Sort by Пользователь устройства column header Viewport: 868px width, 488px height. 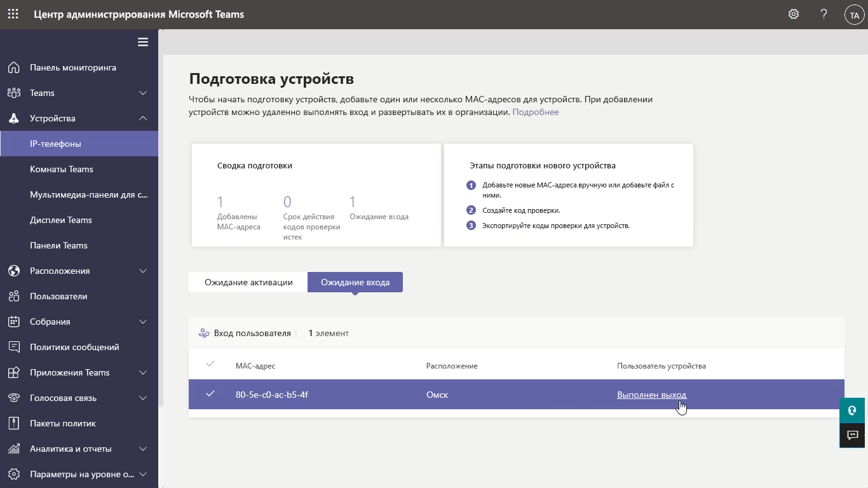pyautogui.click(x=661, y=366)
